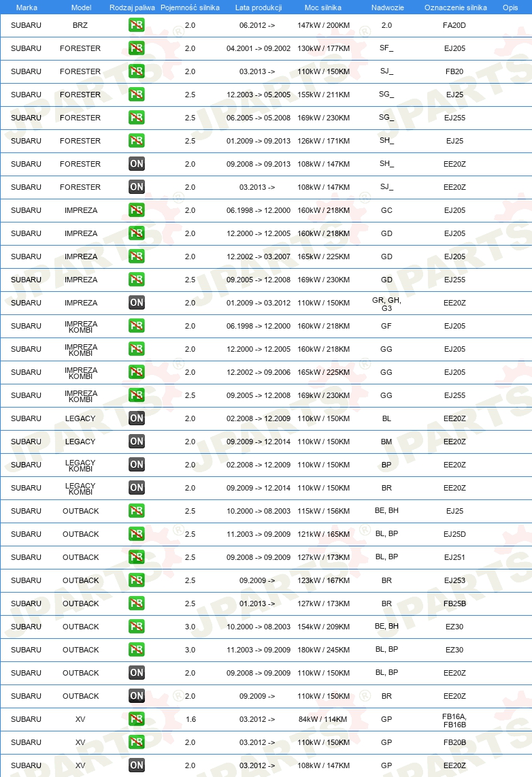Click diesel ON icon in Forester SH_ EE20Z row
This screenshot has height=777, width=532.
pyautogui.click(x=136, y=163)
